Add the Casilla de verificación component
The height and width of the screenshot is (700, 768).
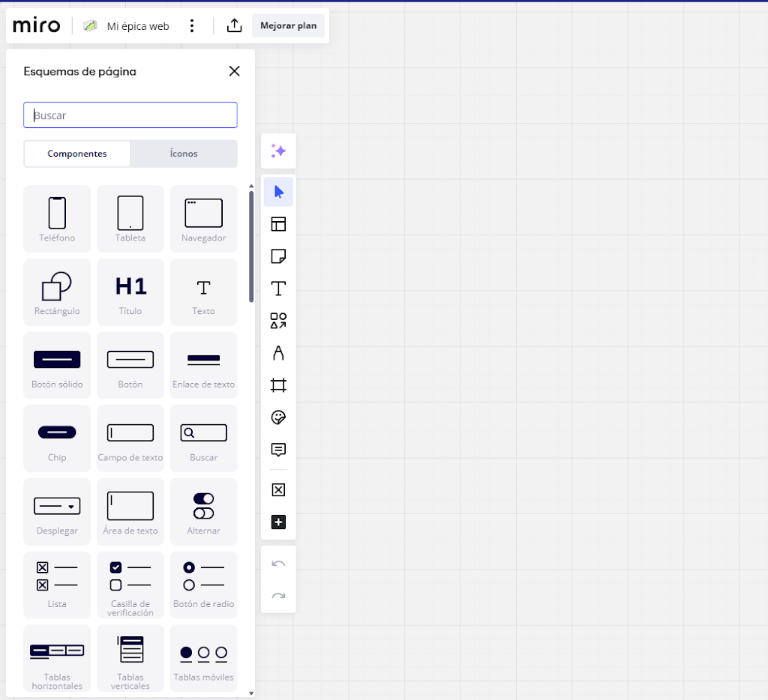130,585
